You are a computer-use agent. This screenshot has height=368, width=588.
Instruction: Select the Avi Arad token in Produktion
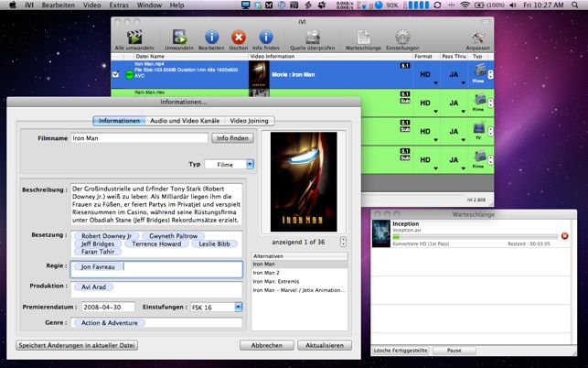pos(93,287)
